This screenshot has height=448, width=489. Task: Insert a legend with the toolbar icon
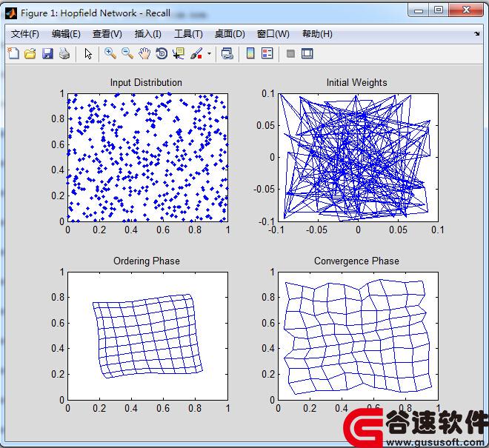click(x=267, y=53)
